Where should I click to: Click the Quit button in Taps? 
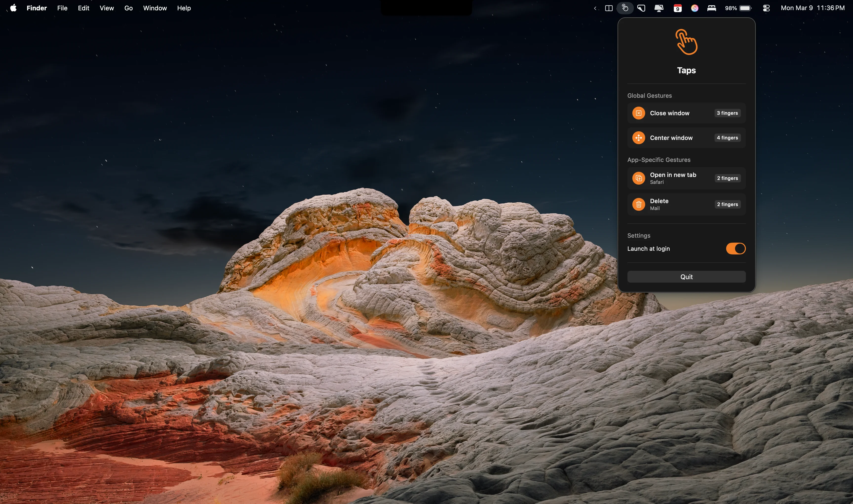click(x=686, y=277)
